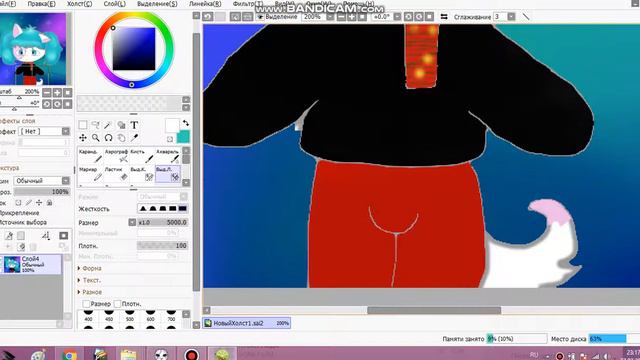
Task: Switch to the НовыйХолст1.sai2 document tab
Action: click(247, 323)
